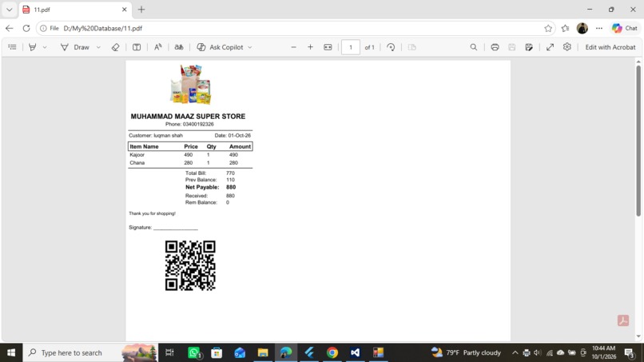Screen dimensions: 644x362
Task: Go back to previous page
Action: click(x=9, y=28)
